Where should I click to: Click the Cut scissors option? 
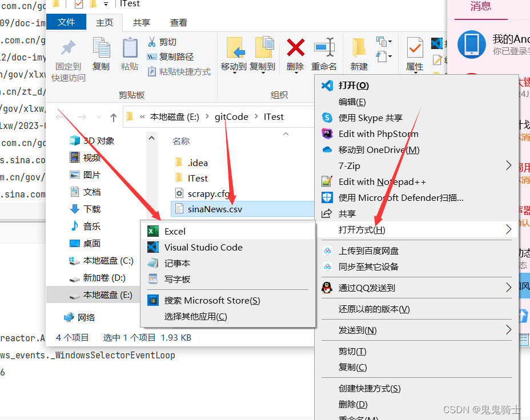[162, 42]
